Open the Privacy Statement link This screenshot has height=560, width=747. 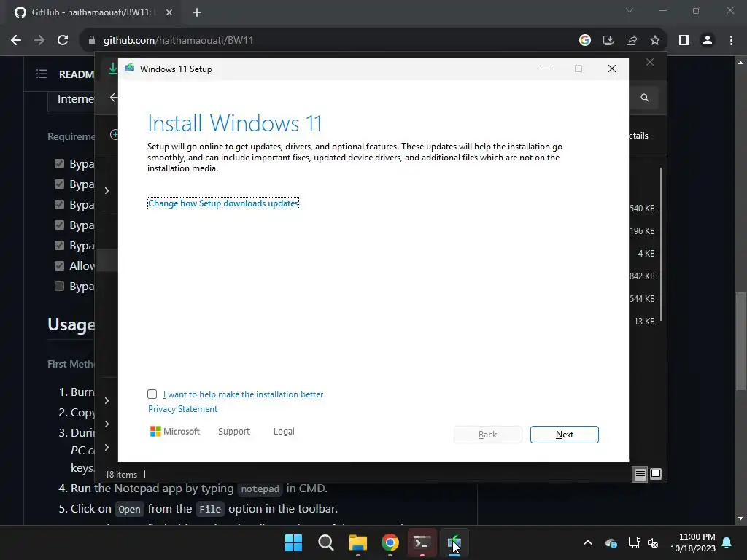click(182, 408)
